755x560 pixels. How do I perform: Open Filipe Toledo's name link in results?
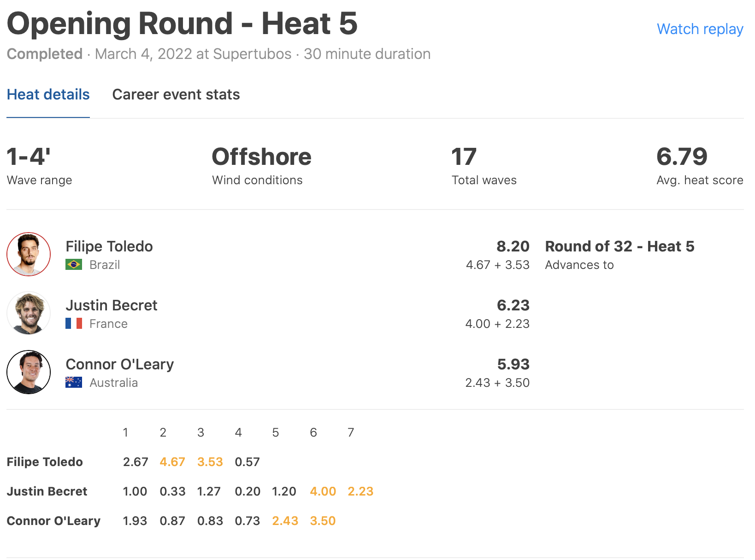109,246
